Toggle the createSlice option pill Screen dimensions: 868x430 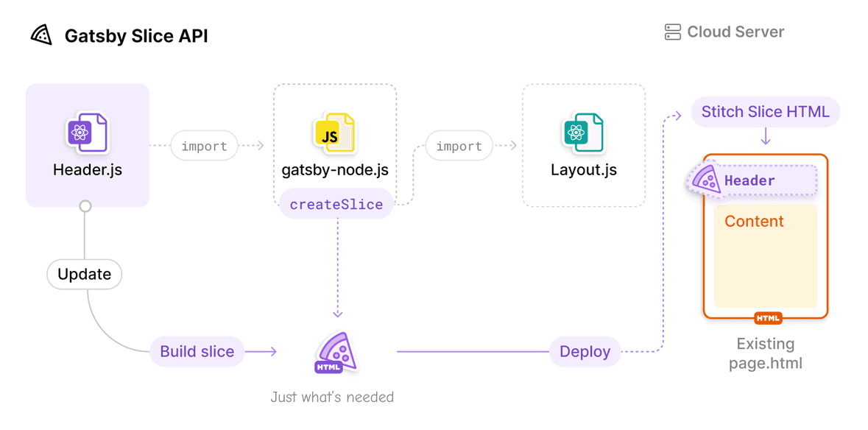[335, 204]
